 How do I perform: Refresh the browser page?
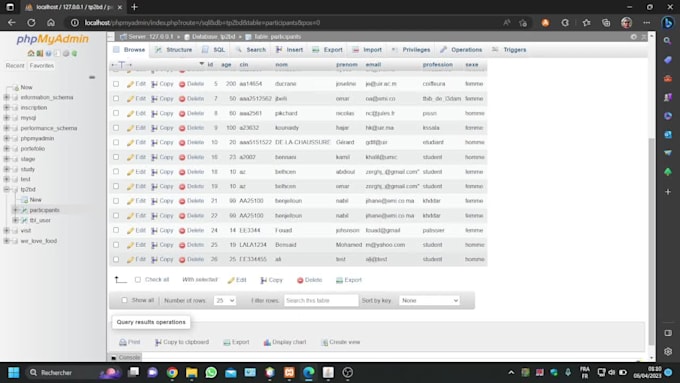[31, 23]
